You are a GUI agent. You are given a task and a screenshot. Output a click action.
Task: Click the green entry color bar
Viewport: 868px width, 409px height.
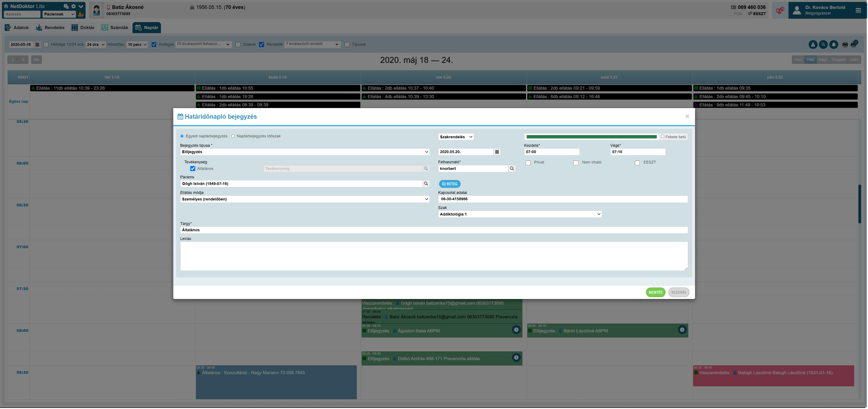(x=591, y=137)
